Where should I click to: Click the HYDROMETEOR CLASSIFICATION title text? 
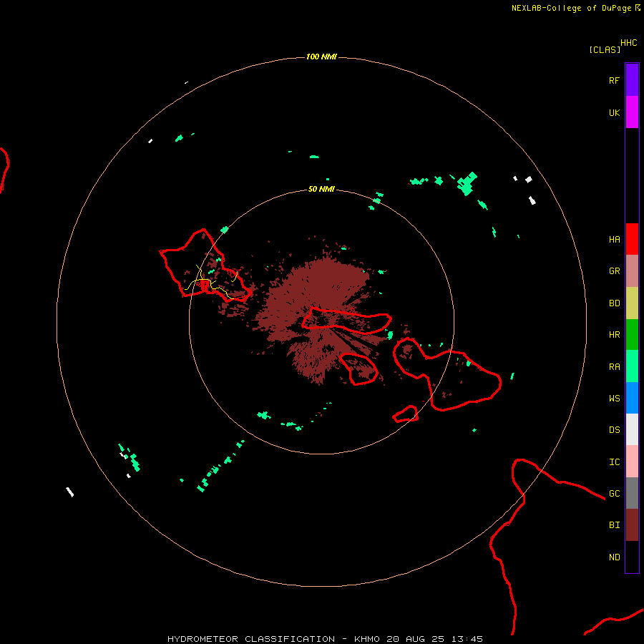[x=251, y=639]
